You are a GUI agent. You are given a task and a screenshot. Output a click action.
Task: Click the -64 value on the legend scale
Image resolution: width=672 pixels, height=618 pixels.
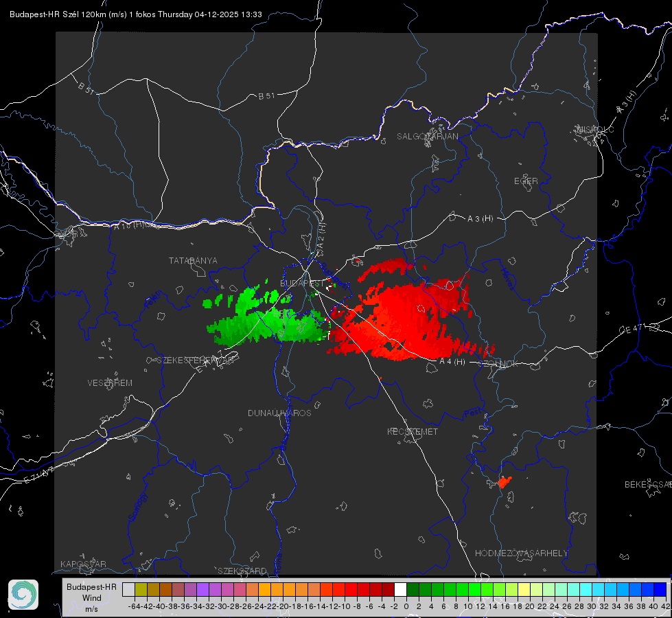[x=135, y=606]
